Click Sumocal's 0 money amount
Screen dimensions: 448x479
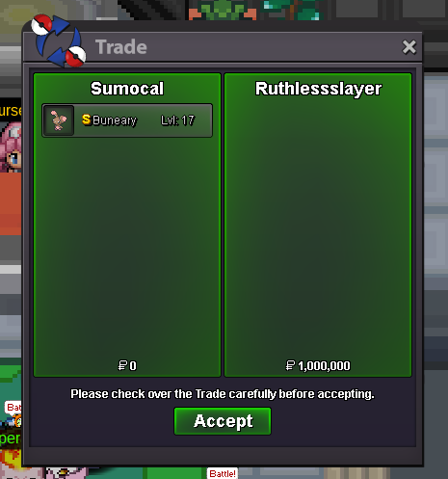[x=127, y=365]
